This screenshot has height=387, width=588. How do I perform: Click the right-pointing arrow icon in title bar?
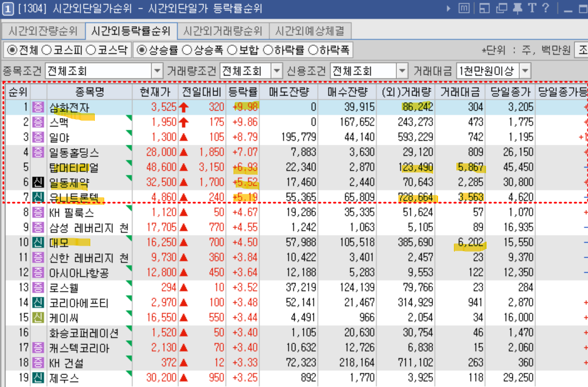(x=449, y=8)
